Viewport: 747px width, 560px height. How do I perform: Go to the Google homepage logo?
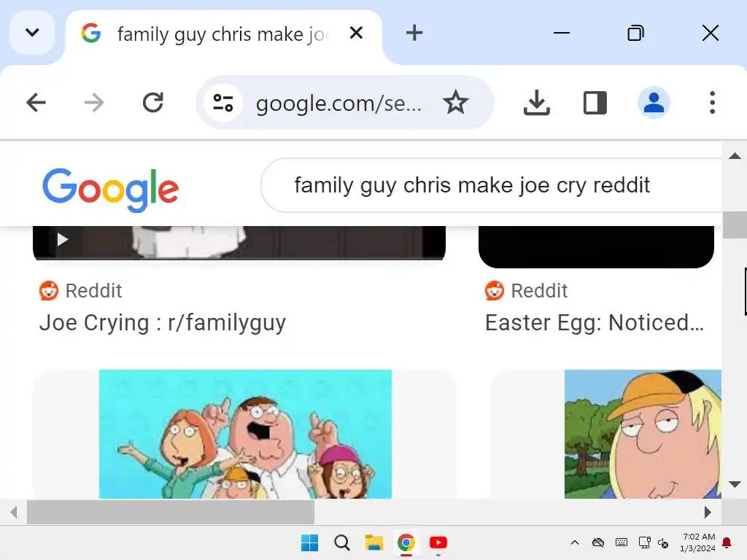pos(110,189)
